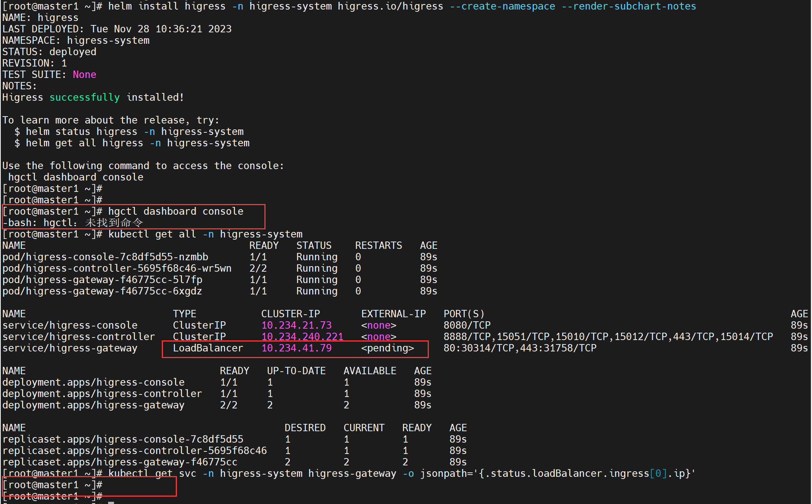The width and height of the screenshot is (812, 504).
Task: Click '80:30314/TCP,443:31758/TCP' ports text
Action: pyautogui.click(x=520, y=348)
